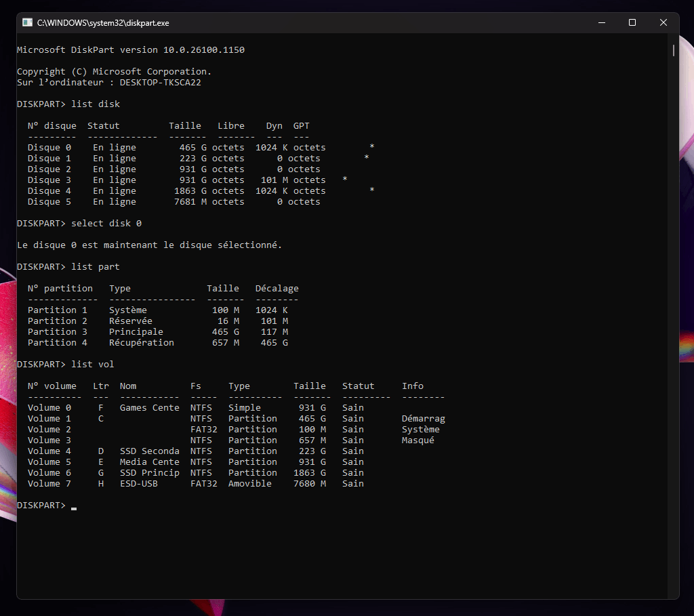Click the 'GPT' column header
694x616 pixels.
coord(302,125)
